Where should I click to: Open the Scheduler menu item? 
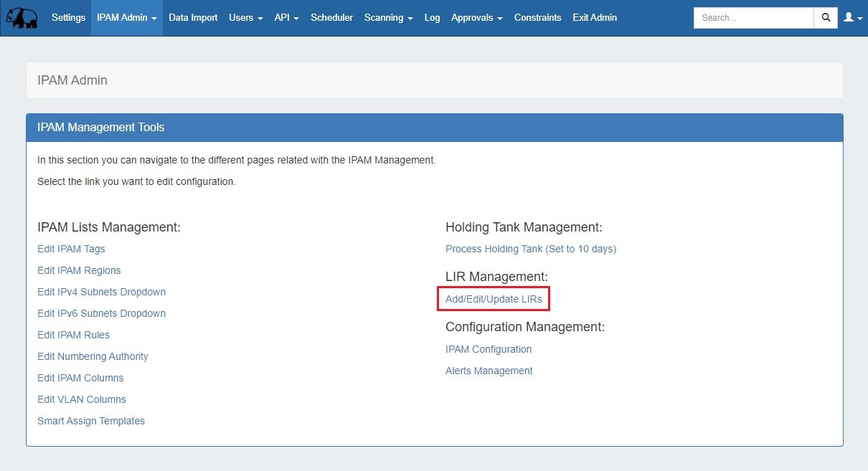[331, 18]
